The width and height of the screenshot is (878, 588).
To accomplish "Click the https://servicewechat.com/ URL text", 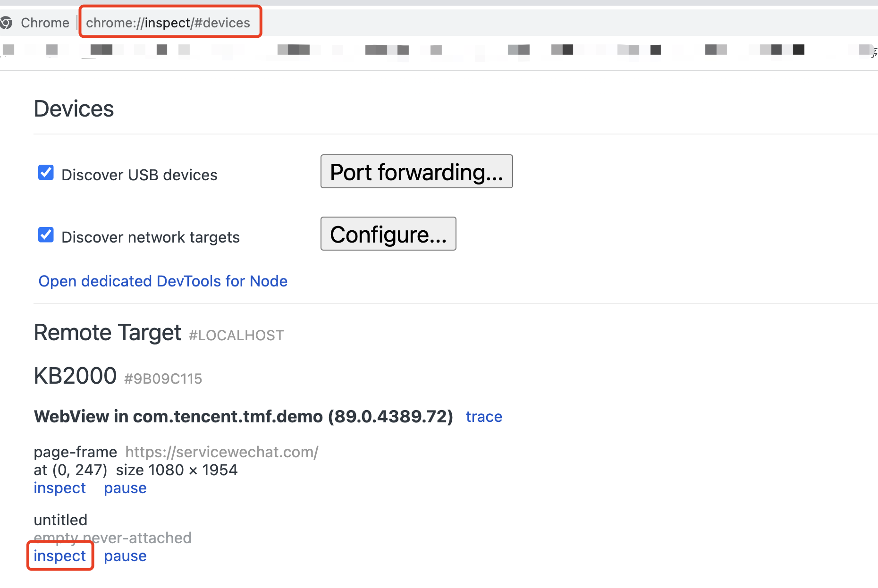I will pos(222,452).
